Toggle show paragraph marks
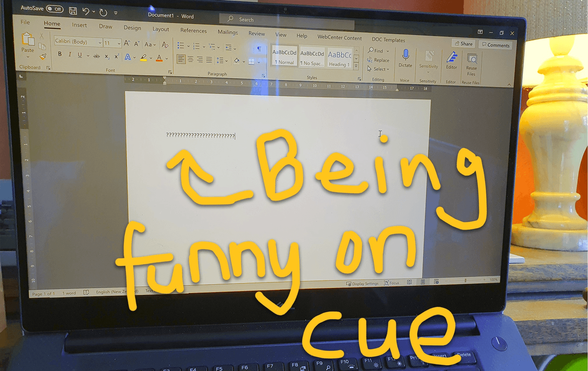Screen dimensions: 588x371 pyautogui.click(x=259, y=49)
